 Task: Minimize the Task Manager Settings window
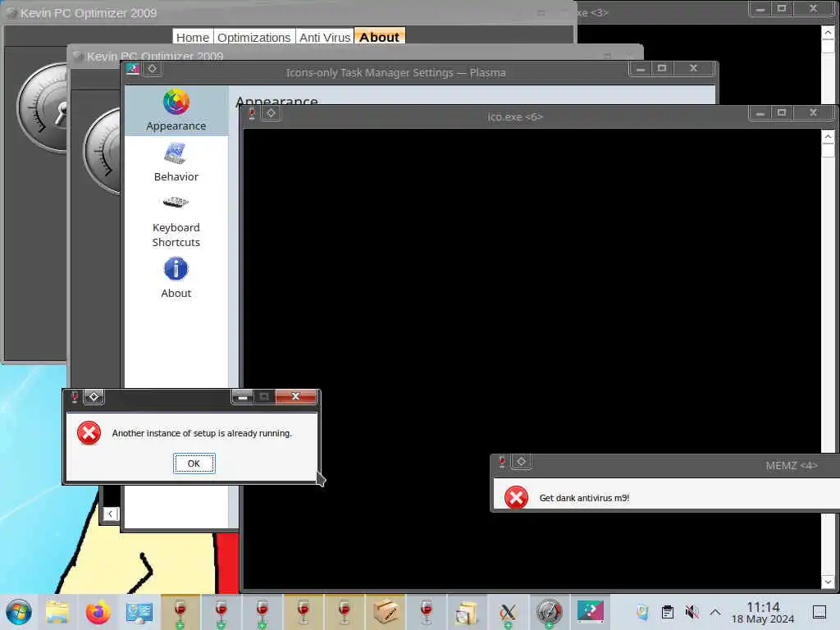(x=640, y=69)
